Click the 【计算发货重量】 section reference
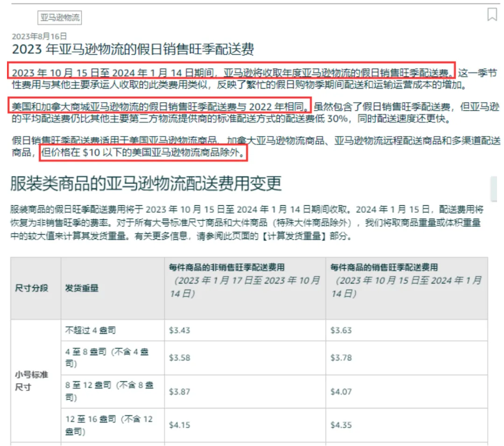The width and height of the screenshot is (504, 446). click(x=294, y=236)
